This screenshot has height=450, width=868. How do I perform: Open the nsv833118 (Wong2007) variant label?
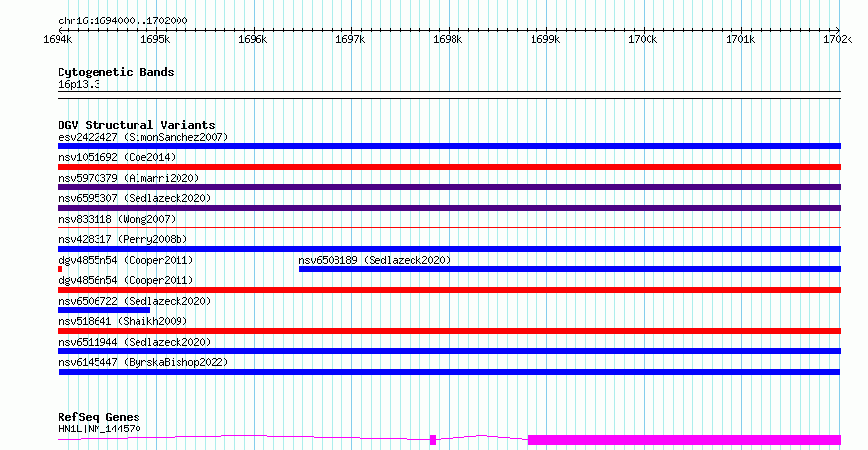click(117, 219)
